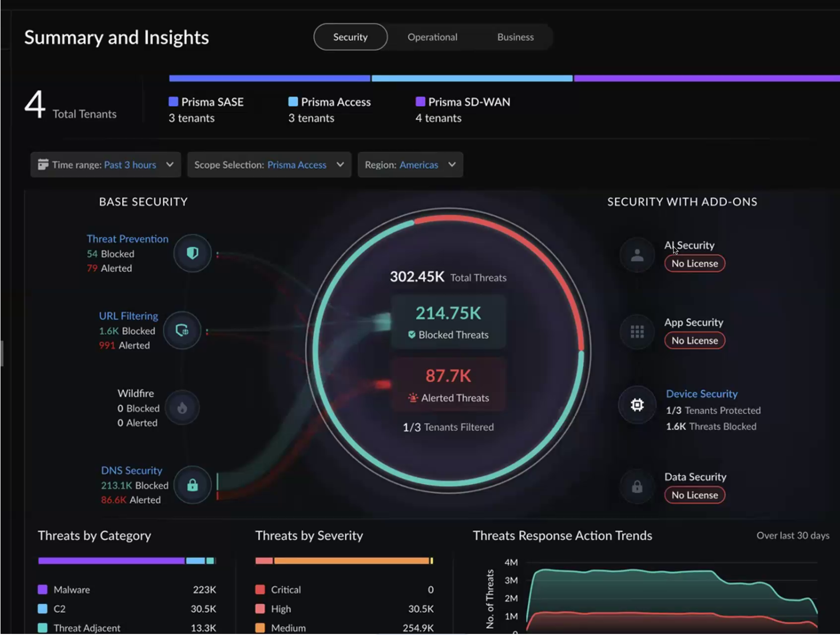Toggle the Prisma SASE legend square
840x635 pixels.
click(173, 102)
